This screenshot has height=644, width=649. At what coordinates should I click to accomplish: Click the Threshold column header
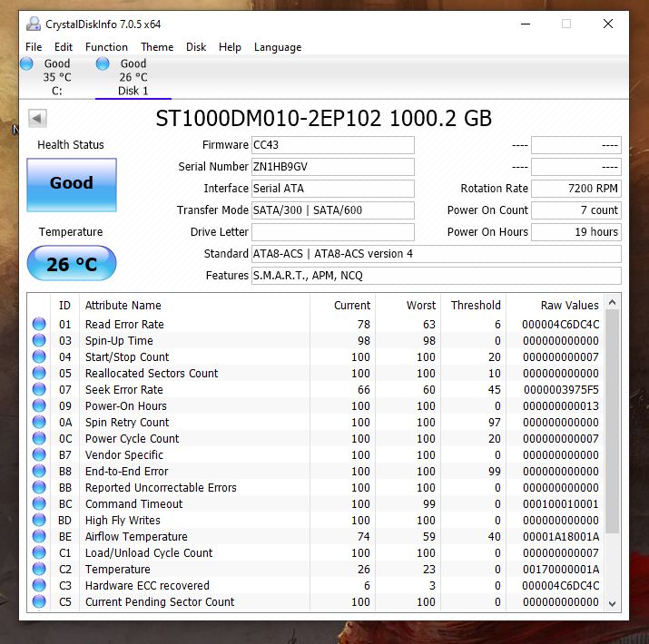tap(476, 306)
